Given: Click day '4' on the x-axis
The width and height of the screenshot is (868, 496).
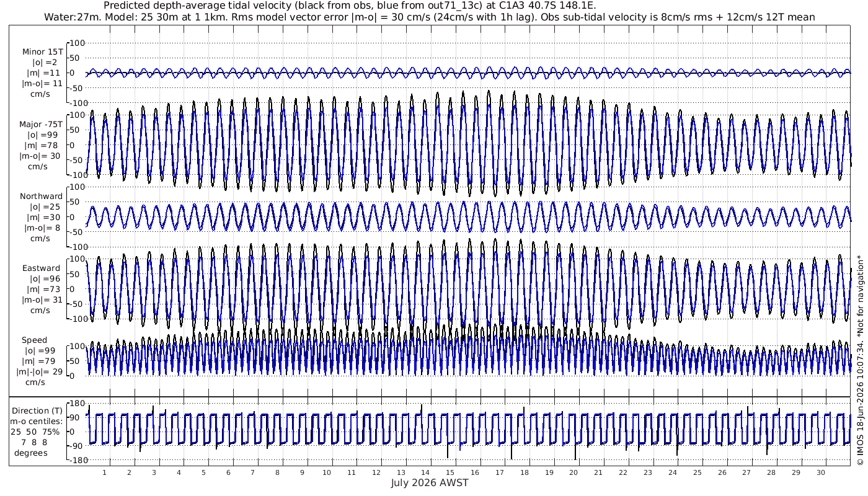Looking at the screenshot, I should [x=179, y=472].
